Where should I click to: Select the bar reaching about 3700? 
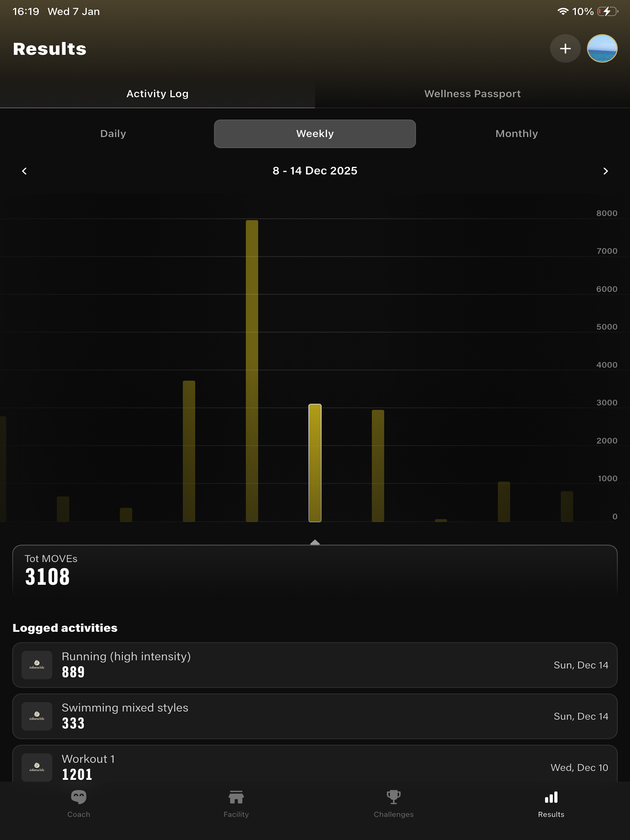189,451
